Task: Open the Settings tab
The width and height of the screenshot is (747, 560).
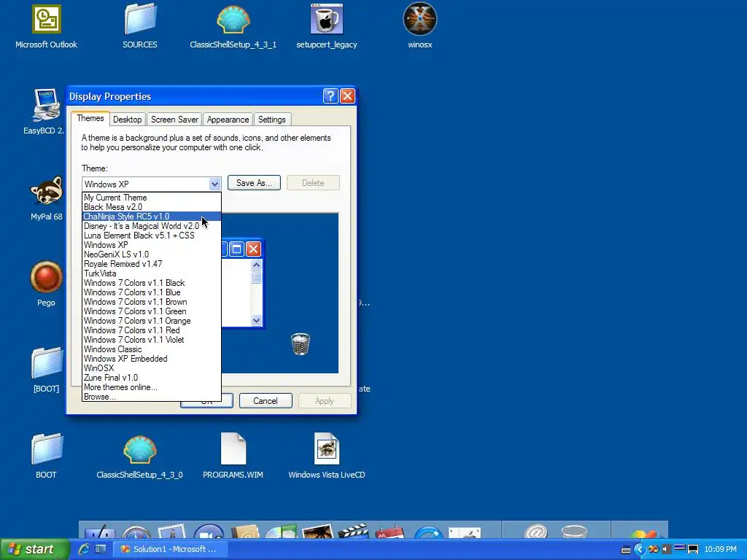Action: (271, 119)
